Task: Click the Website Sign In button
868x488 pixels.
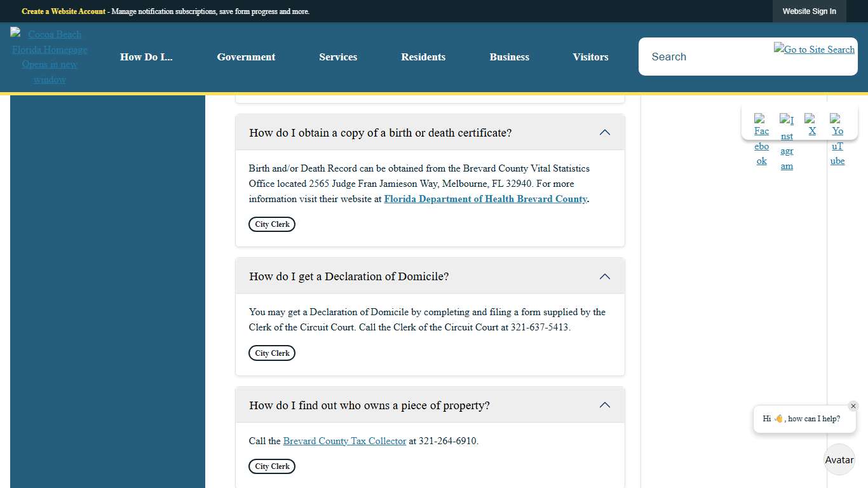Action: [810, 11]
